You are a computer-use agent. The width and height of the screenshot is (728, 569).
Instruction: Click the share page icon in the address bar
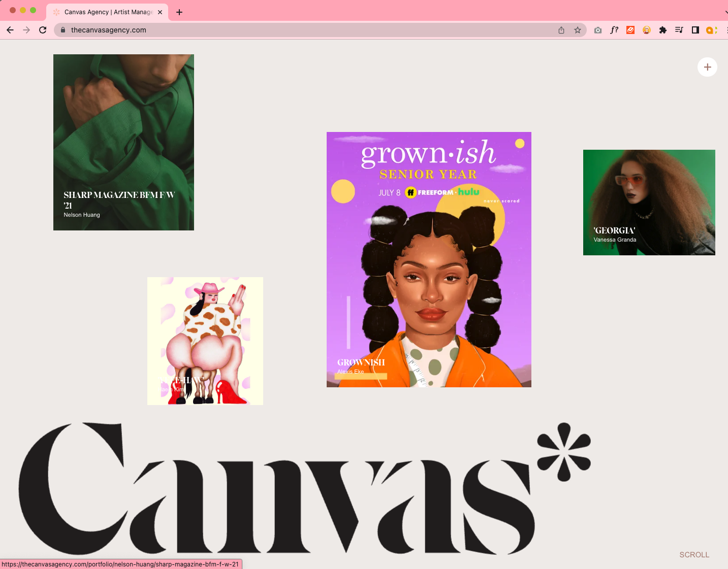561,30
